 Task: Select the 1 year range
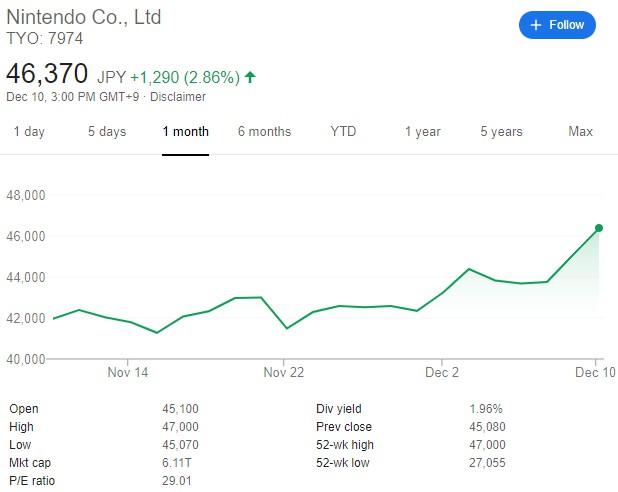(422, 131)
